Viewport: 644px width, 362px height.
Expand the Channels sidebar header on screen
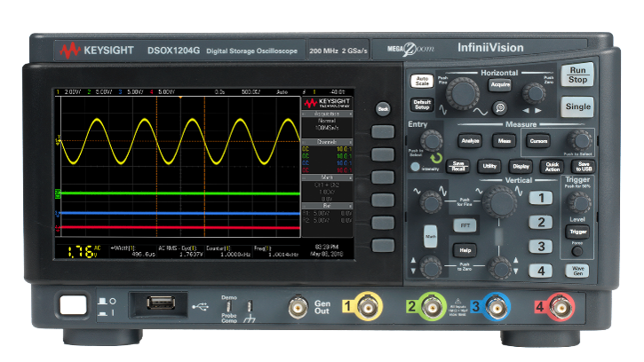coord(327,142)
